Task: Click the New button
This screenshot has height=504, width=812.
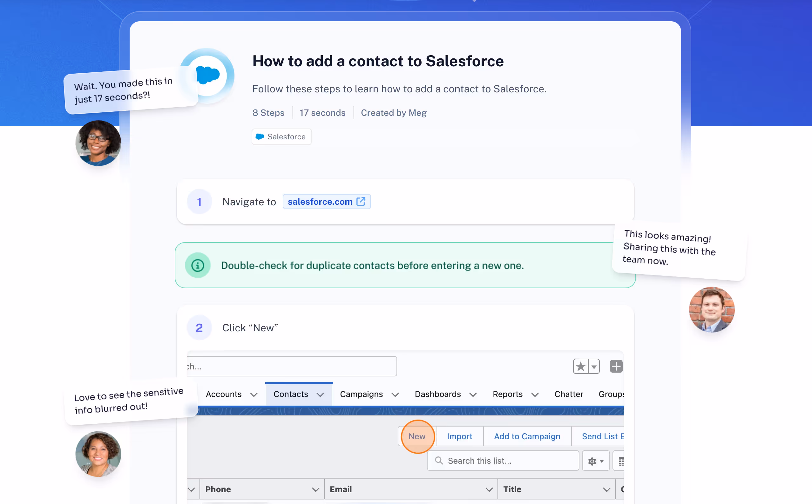Action: [x=417, y=436]
